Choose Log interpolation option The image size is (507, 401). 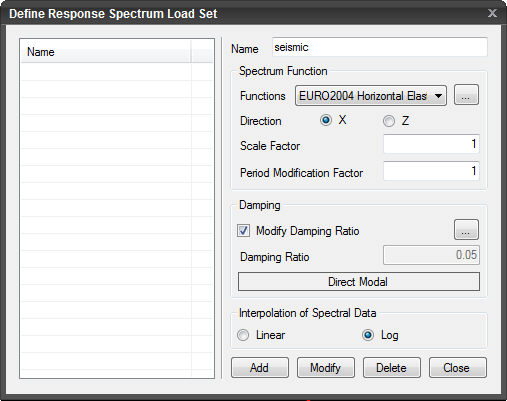pos(368,335)
